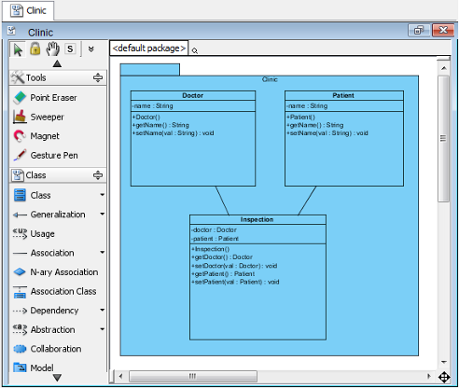
Task: Select Inspection's doctor : Doctor attribute
Action: click(x=214, y=230)
